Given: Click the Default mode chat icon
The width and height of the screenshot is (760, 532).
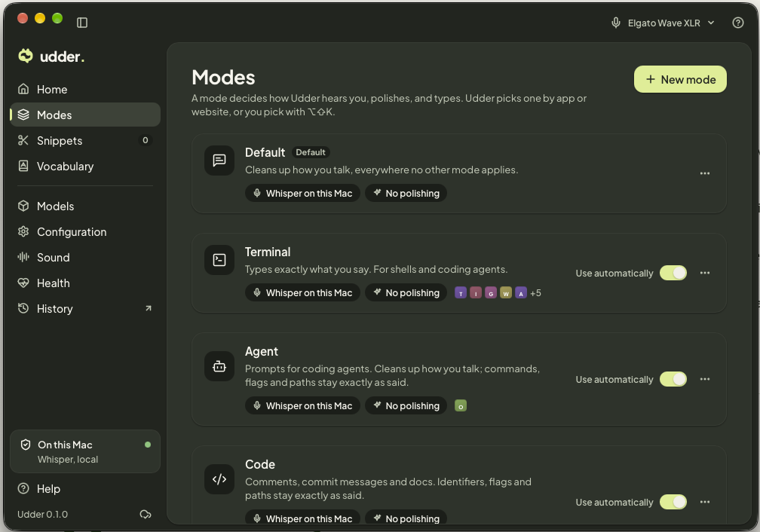Looking at the screenshot, I should coord(219,161).
